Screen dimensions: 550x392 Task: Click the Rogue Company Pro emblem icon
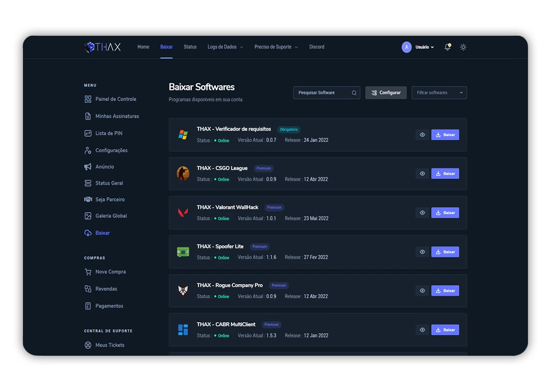pos(183,291)
